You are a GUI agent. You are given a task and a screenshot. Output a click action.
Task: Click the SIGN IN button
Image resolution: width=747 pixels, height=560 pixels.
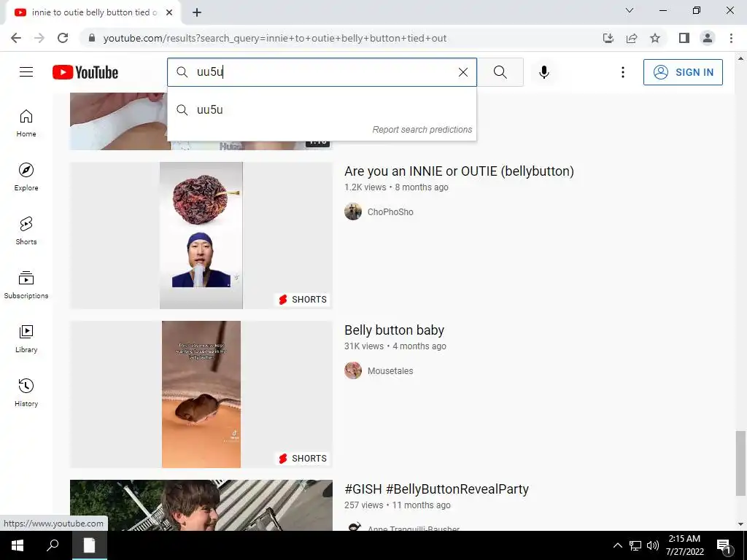point(683,72)
